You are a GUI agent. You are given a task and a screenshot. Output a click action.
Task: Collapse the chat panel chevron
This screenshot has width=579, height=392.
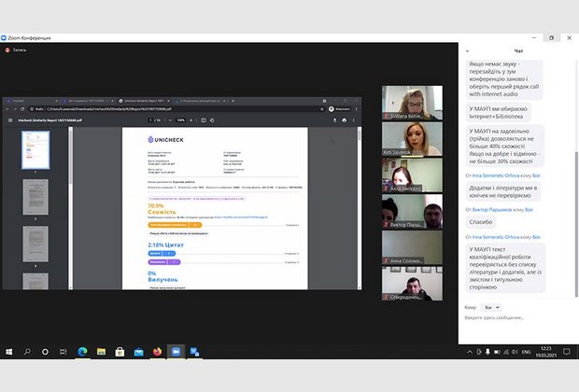point(468,50)
